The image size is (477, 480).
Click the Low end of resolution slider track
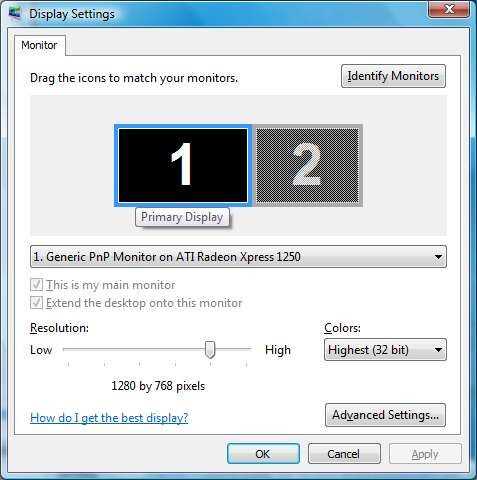coord(68,349)
